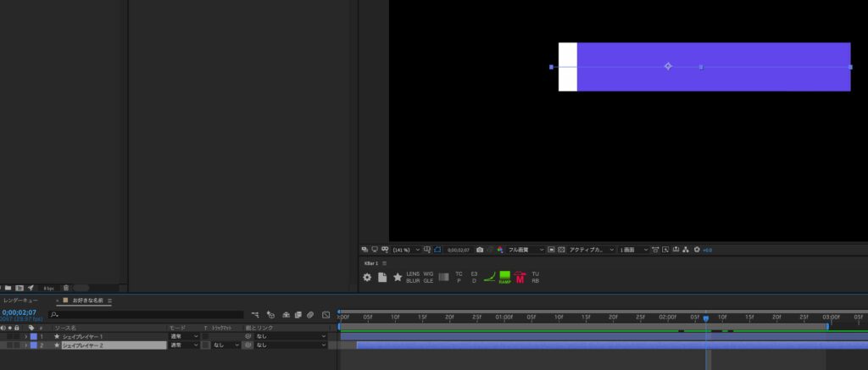Toggle transparency grid button in viewer
Image resolution: width=868 pixels, height=370 pixels.
[x=561, y=250]
